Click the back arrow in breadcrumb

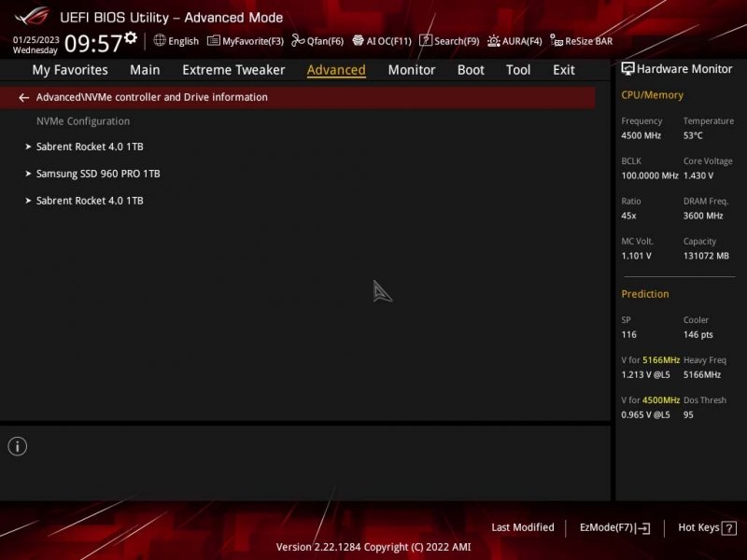pyautogui.click(x=24, y=98)
